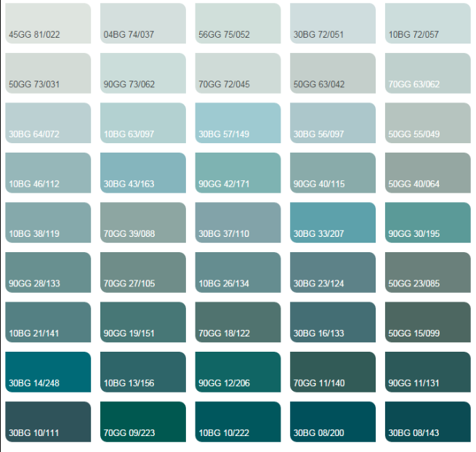Select the 30BG 64/072 swatch
476x452 pixels.
[48, 123]
